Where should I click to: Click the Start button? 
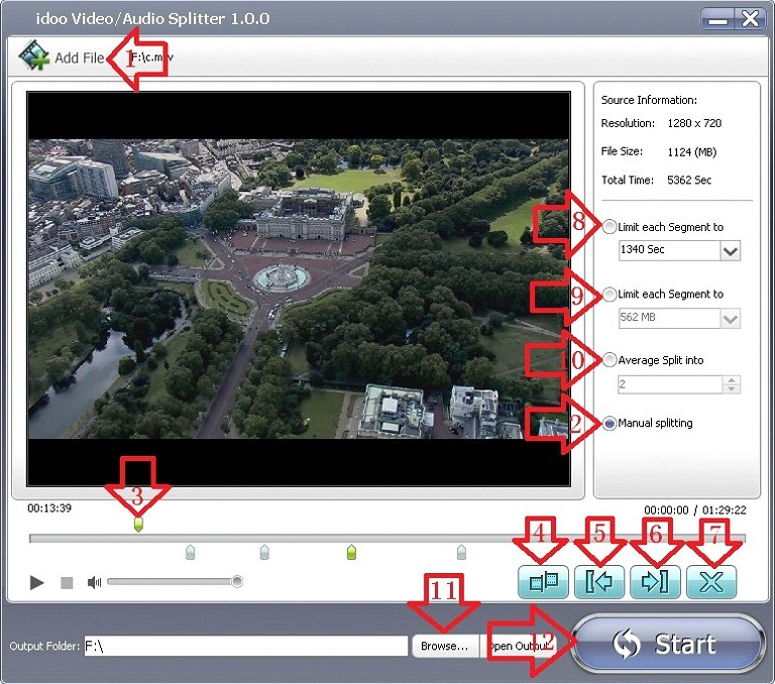tap(669, 644)
